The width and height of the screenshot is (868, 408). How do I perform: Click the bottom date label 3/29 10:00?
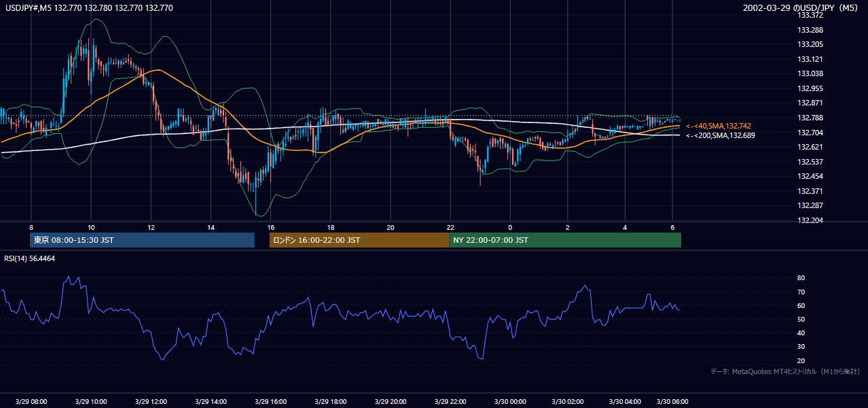click(91, 401)
